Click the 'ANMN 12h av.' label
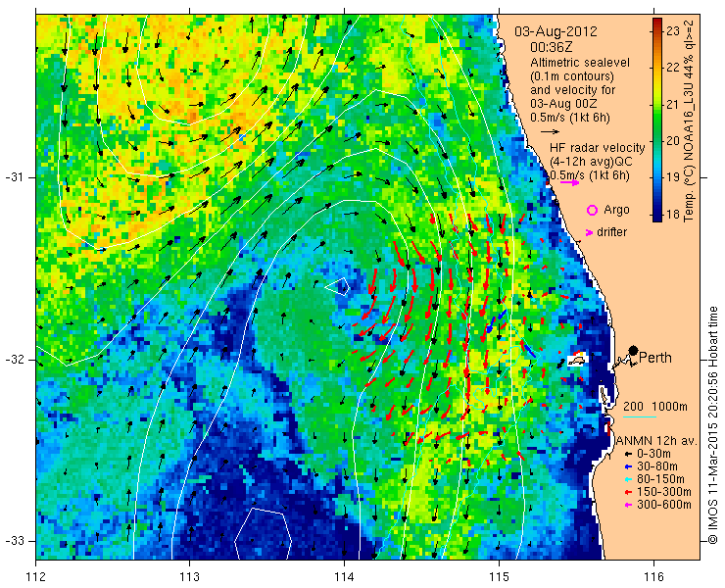The image size is (725, 588). click(657, 440)
